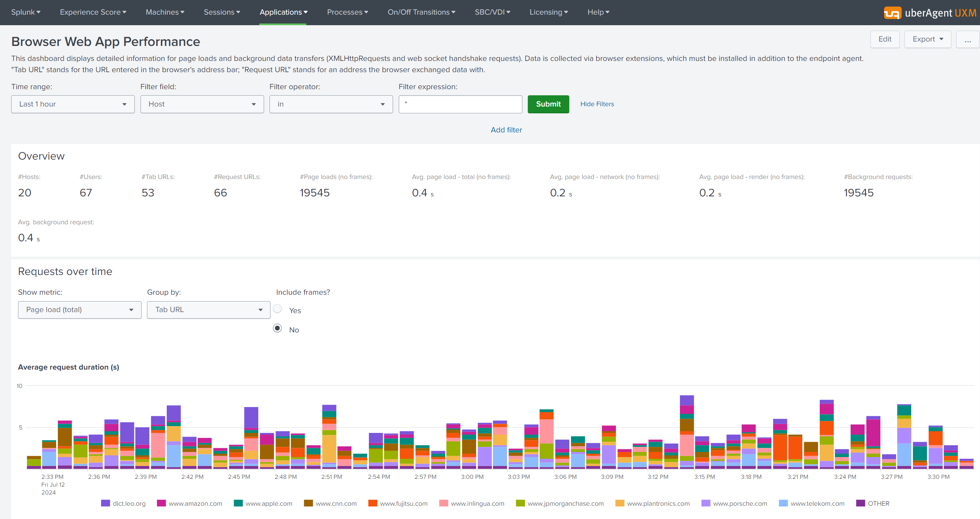Click the www.telekom.com legend swatch
Screen dimensions: 980x519
coord(783,503)
